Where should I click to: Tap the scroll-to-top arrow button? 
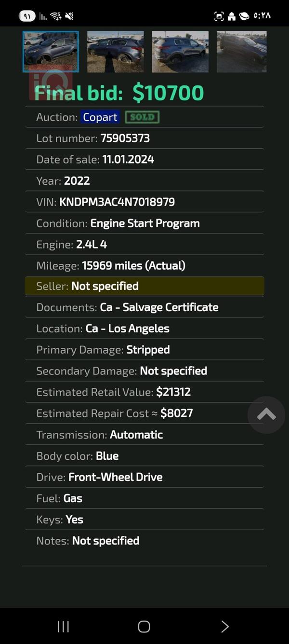(x=266, y=414)
